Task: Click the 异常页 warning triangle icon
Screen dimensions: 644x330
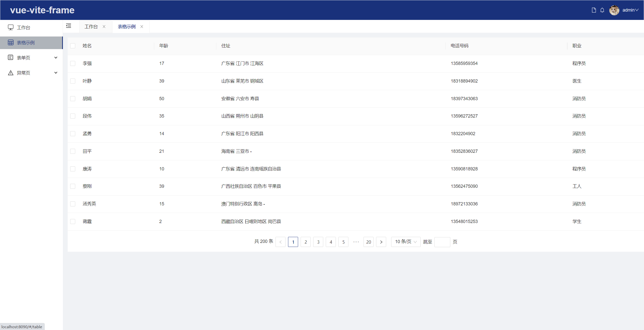Action: (x=11, y=73)
